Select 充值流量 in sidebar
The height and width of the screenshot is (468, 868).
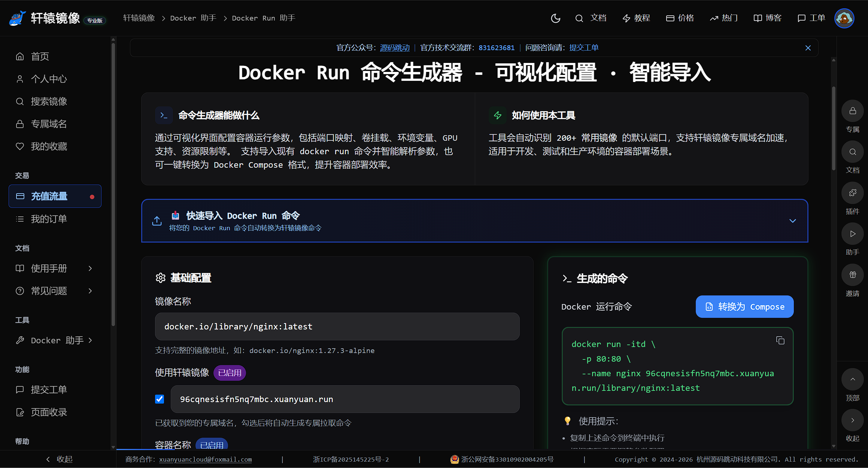pyautogui.click(x=55, y=196)
